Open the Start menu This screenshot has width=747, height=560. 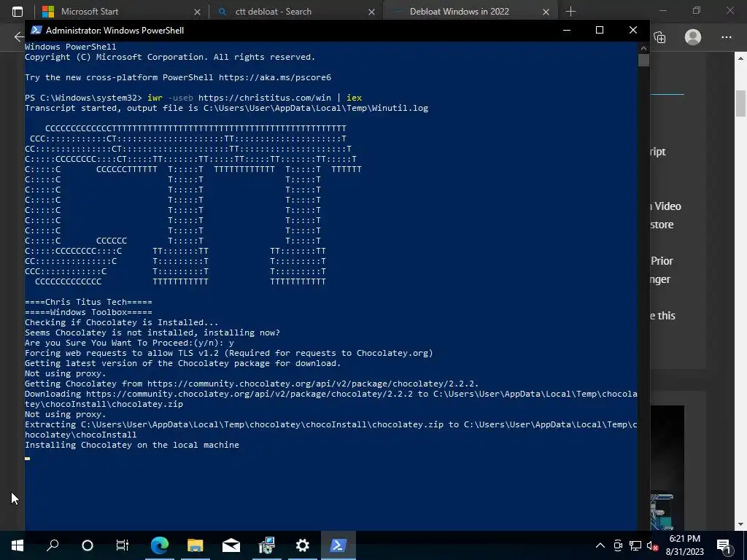[x=18, y=545]
